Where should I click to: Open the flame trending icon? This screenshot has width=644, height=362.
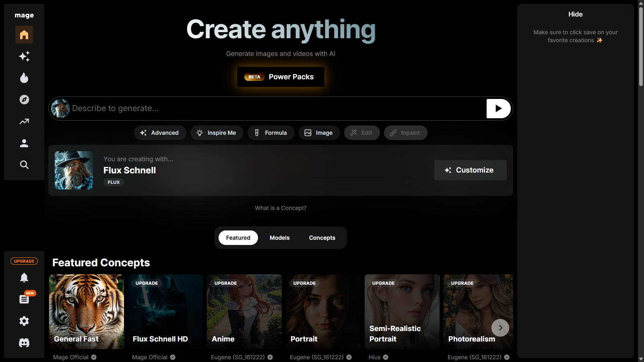point(24,78)
